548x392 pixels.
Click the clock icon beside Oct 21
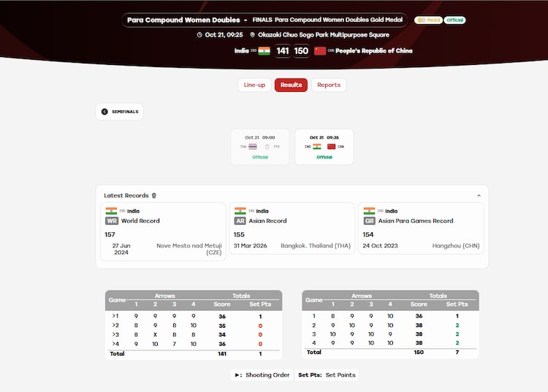(199, 35)
